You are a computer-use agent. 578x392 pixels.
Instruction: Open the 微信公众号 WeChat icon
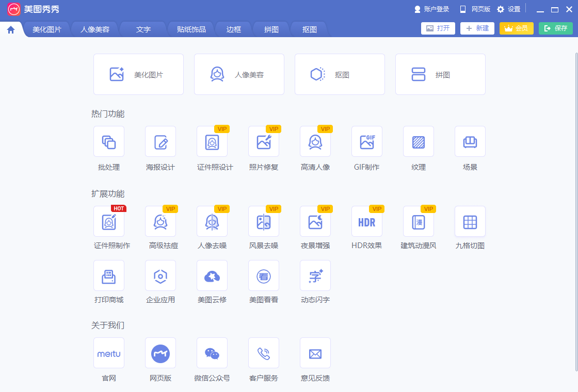click(212, 353)
